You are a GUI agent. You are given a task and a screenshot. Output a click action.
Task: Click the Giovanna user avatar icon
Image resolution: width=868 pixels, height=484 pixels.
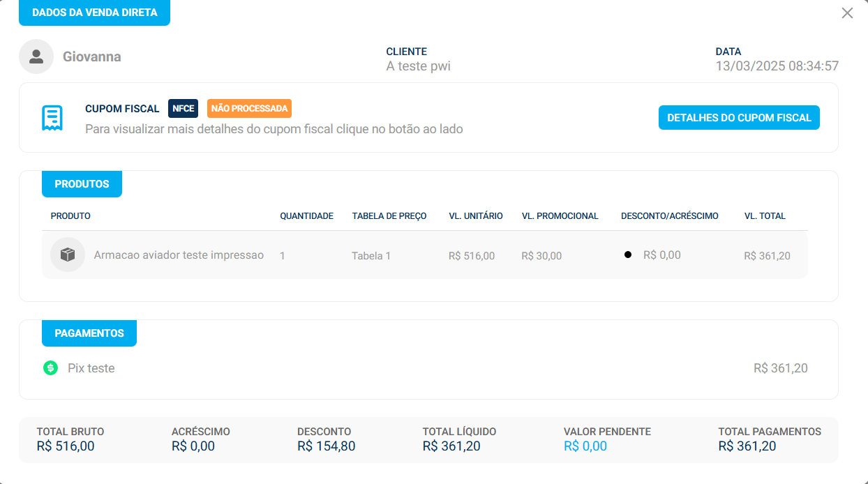click(x=36, y=56)
